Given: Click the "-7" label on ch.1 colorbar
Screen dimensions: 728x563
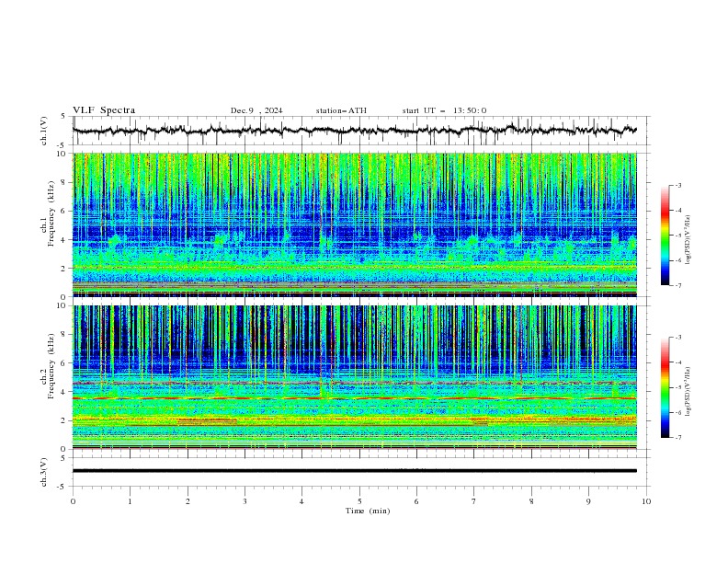Looking at the screenshot, I should pyautogui.click(x=677, y=285).
